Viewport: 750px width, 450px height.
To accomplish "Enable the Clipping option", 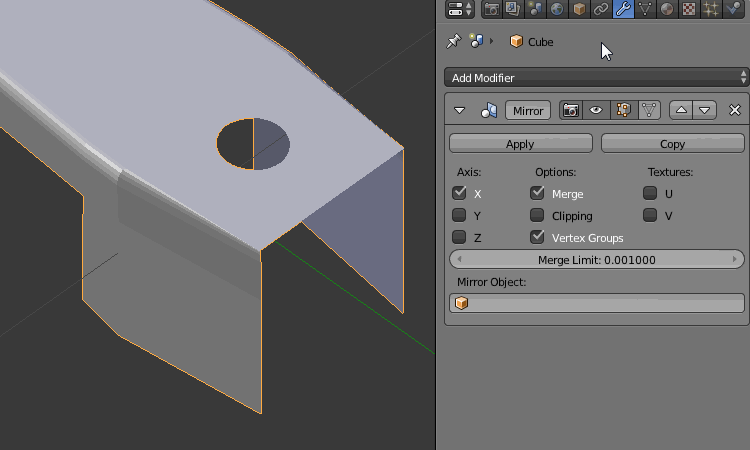I will (537, 215).
